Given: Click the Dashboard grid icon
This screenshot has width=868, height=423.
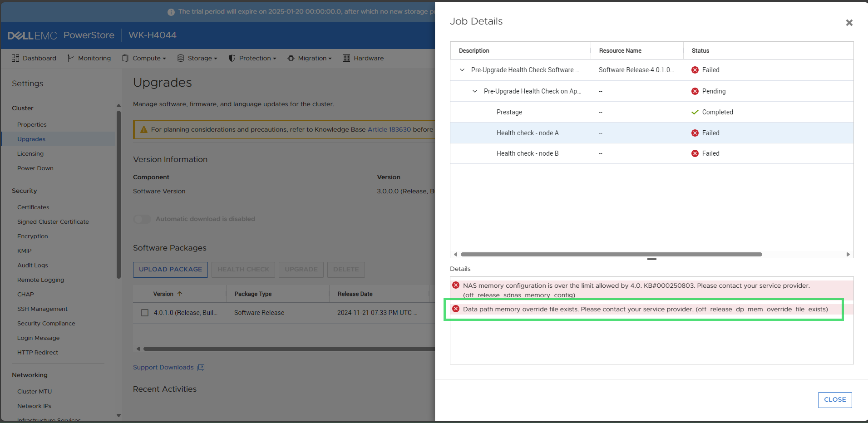Looking at the screenshot, I should tap(15, 58).
